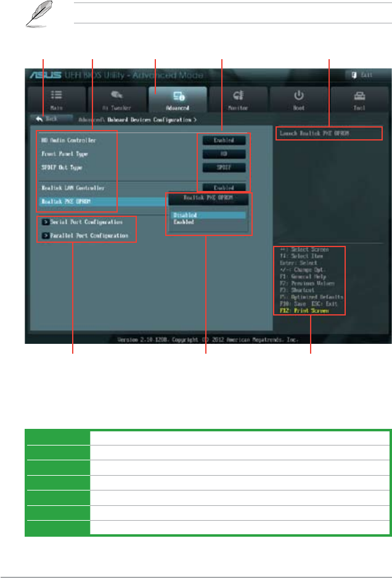This screenshot has height=578, width=392.
Task: Expand Parallel Port Configuration submenu
Action: (85, 235)
